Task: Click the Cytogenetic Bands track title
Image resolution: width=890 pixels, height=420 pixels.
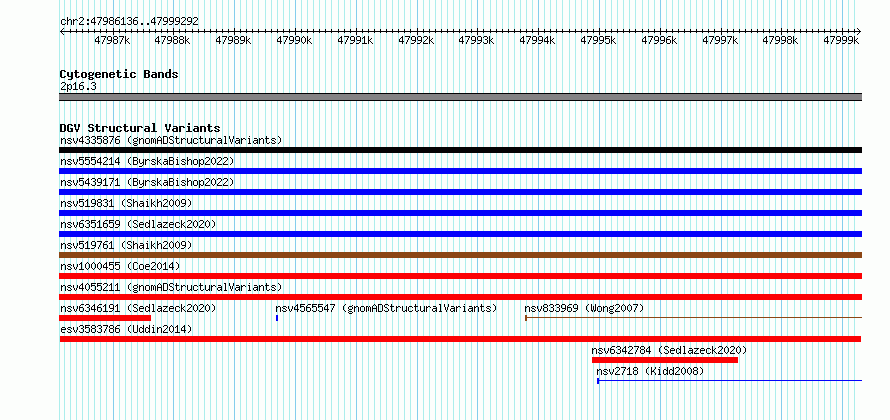Action: tap(119, 74)
